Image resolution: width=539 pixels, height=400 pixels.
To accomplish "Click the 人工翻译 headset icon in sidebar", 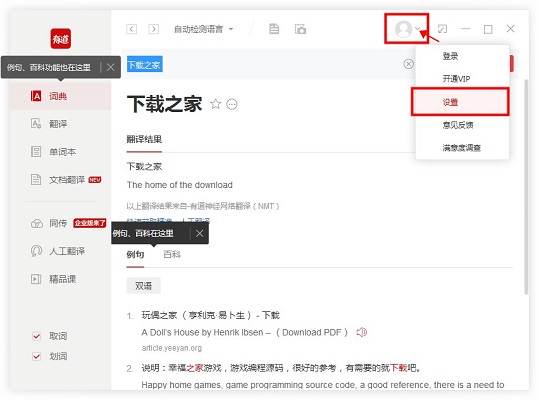I will click(36, 251).
